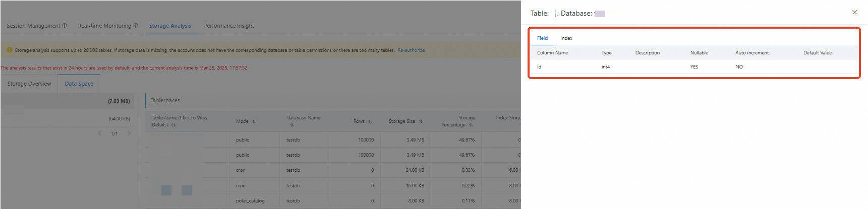Close the table details panel
Screen dimensions: 868x209
coord(854,12)
